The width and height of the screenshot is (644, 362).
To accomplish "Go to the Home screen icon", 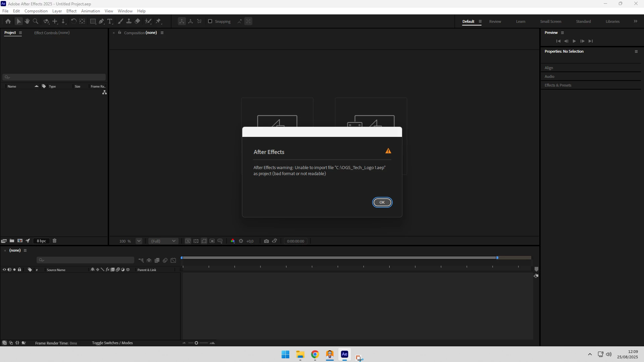I will click(8, 21).
